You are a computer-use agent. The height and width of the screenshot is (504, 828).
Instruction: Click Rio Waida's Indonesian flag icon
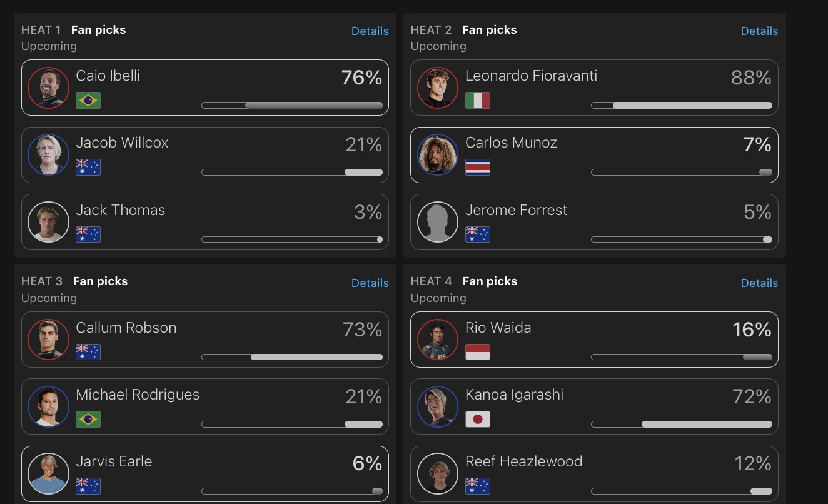tap(478, 352)
